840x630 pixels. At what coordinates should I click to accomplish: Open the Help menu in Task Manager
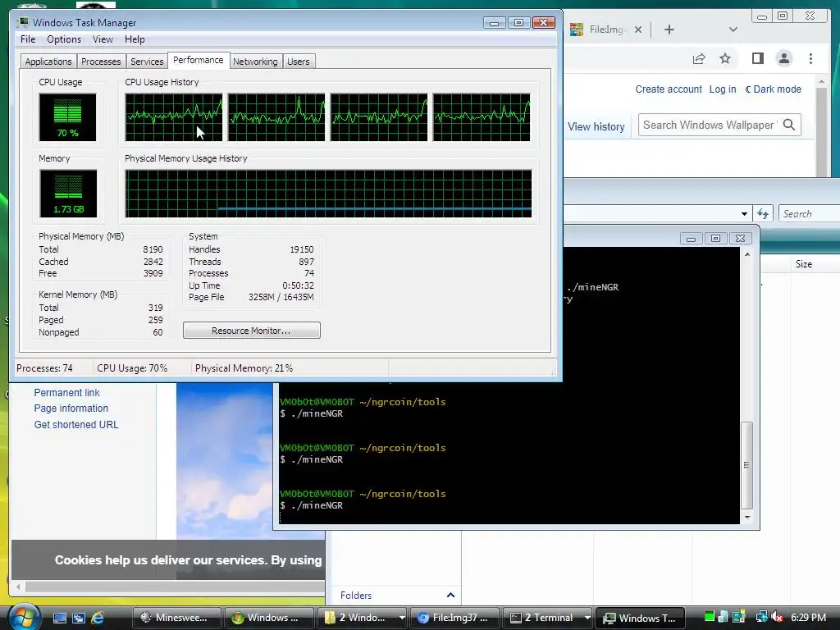[x=135, y=39]
